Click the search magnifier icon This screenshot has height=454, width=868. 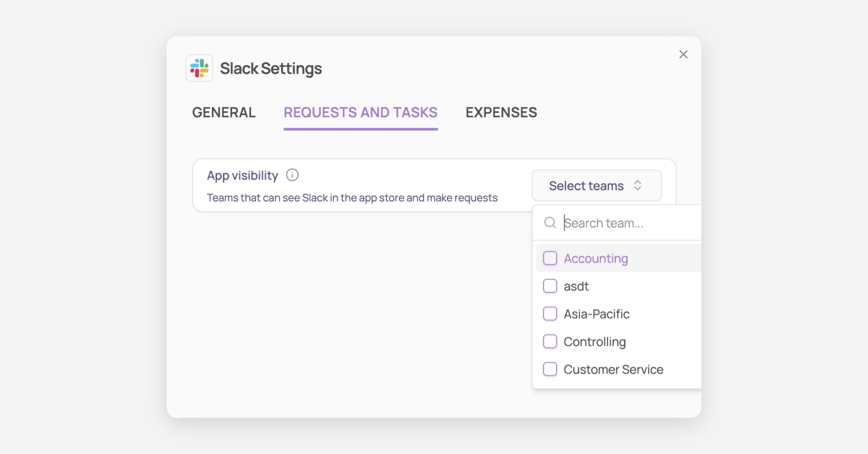pos(550,223)
